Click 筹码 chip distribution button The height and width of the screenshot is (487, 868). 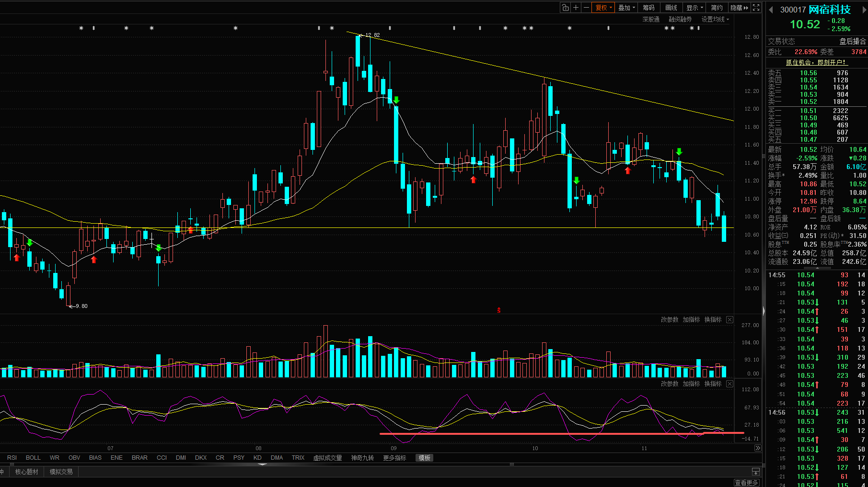(648, 8)
